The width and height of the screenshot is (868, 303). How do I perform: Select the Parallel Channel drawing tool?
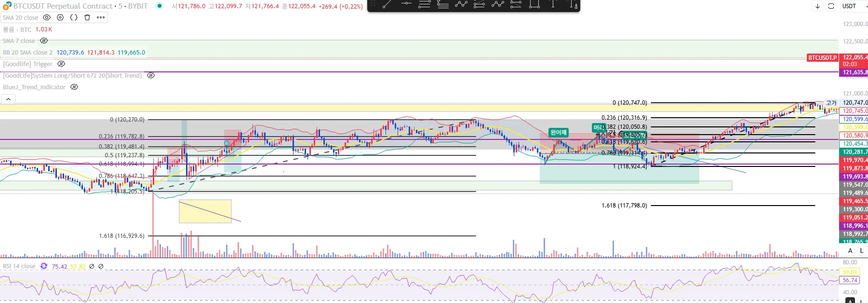click(479, 4)
